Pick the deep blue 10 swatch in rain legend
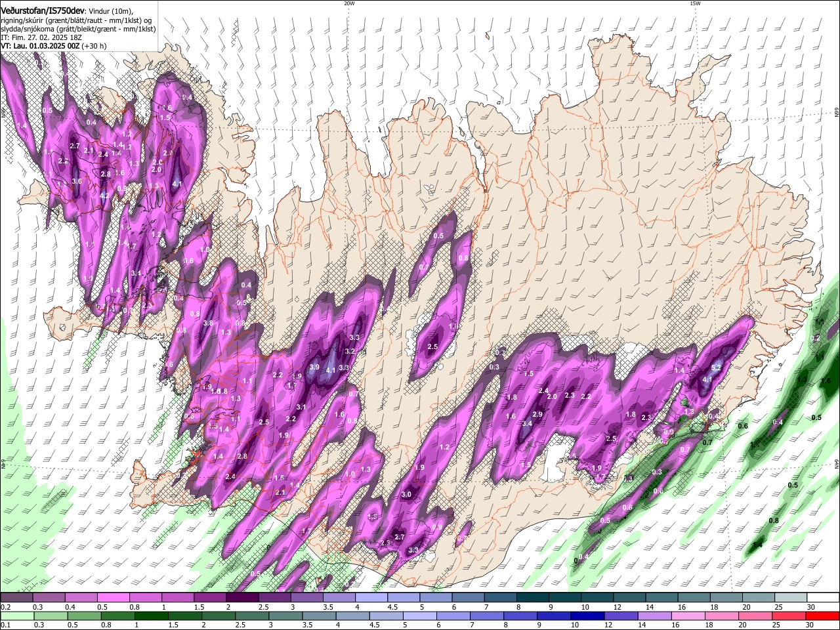The height and width of the screenshot is (630, 840). 586,616
